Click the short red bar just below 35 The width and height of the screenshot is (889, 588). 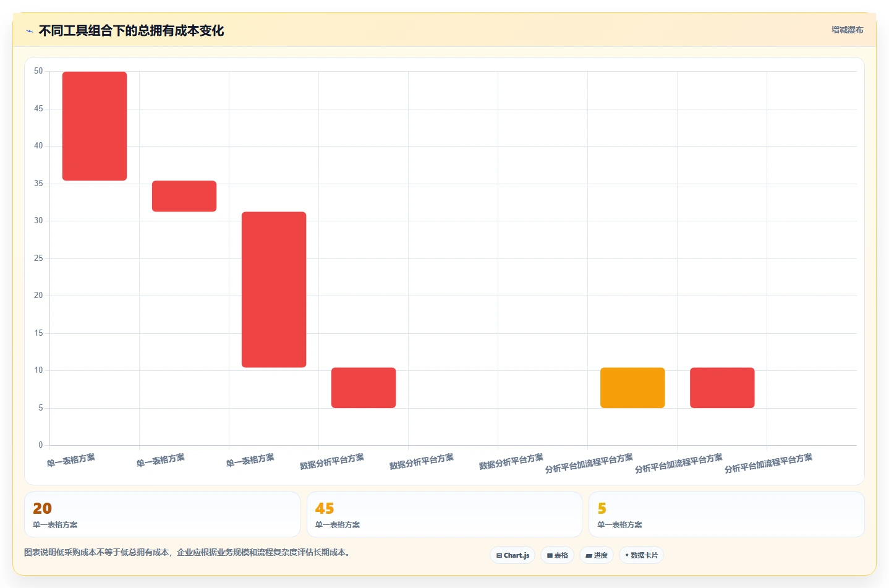184,196
